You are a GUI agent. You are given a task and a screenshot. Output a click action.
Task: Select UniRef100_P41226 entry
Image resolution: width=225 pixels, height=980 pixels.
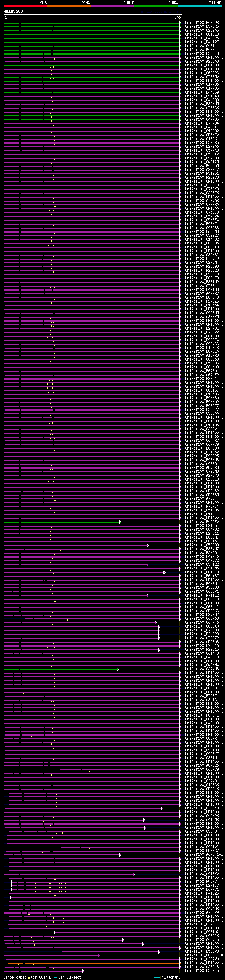pos(202,893)
